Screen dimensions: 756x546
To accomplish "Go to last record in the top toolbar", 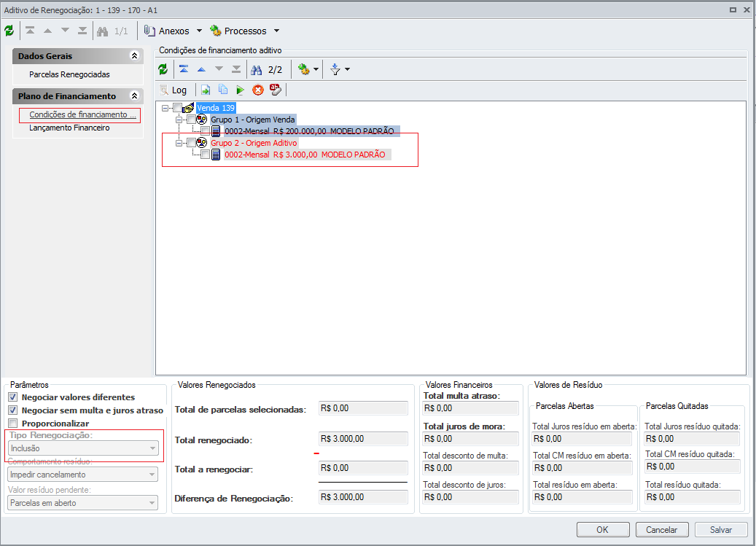I will click(82, 31).
